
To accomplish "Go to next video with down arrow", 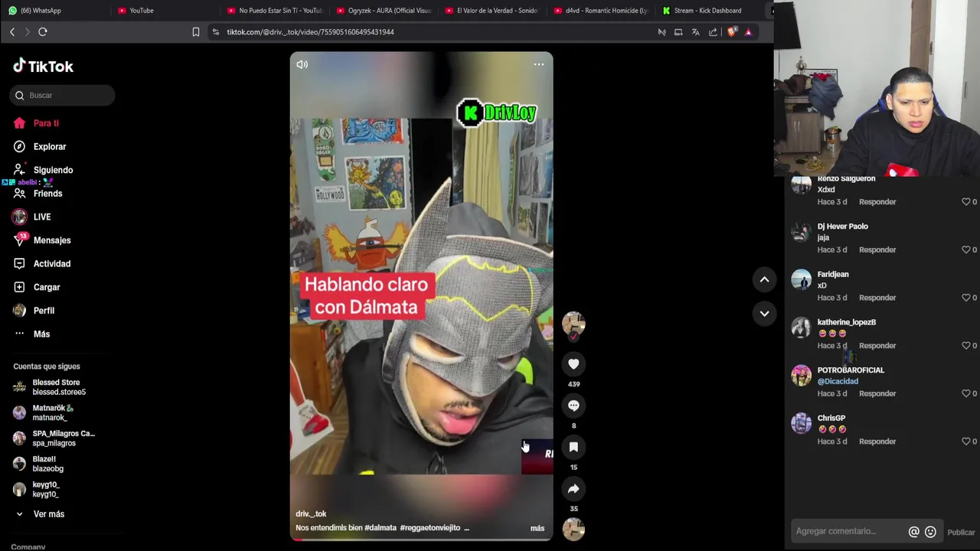I will point(764,313).
